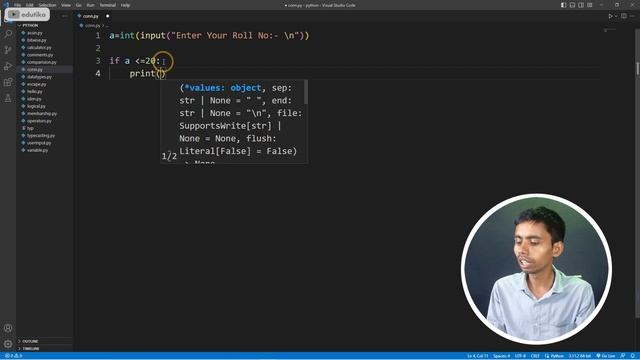Screen dimensions: 640x360
Task: Open bitwise.py in the explorer
Action: click(36, 40)
